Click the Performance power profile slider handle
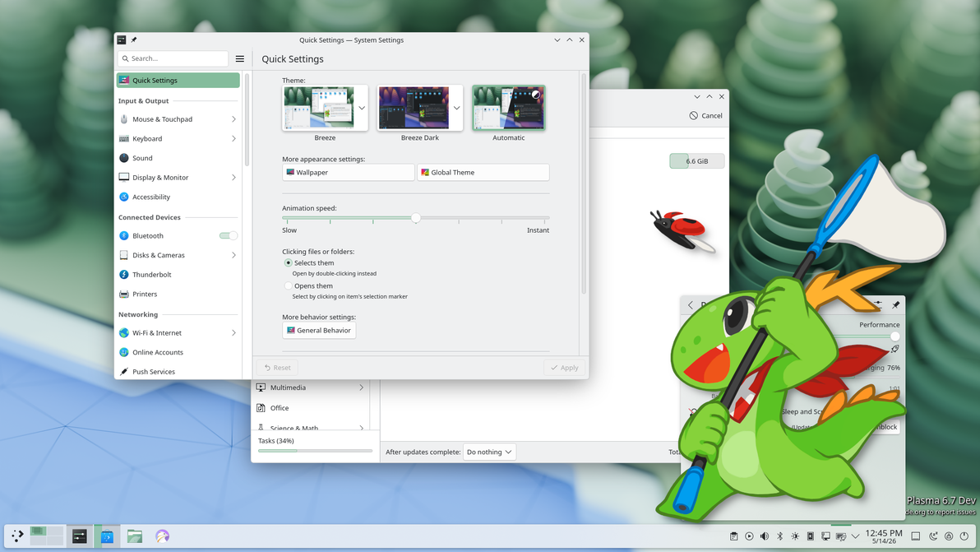Viewport: 980px width, 552px height. point(895,336)
